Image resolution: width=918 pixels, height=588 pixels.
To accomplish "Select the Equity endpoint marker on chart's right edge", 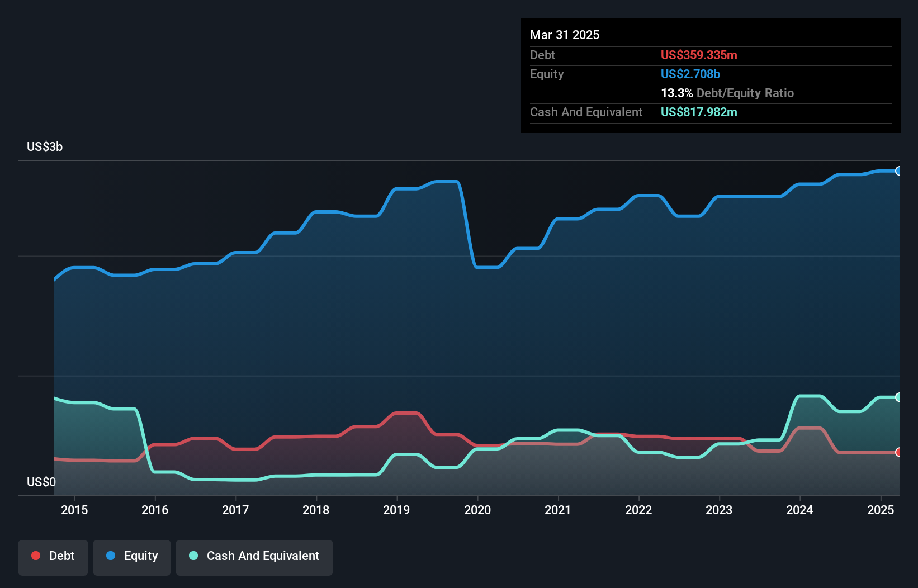I will tap(898, 171).
